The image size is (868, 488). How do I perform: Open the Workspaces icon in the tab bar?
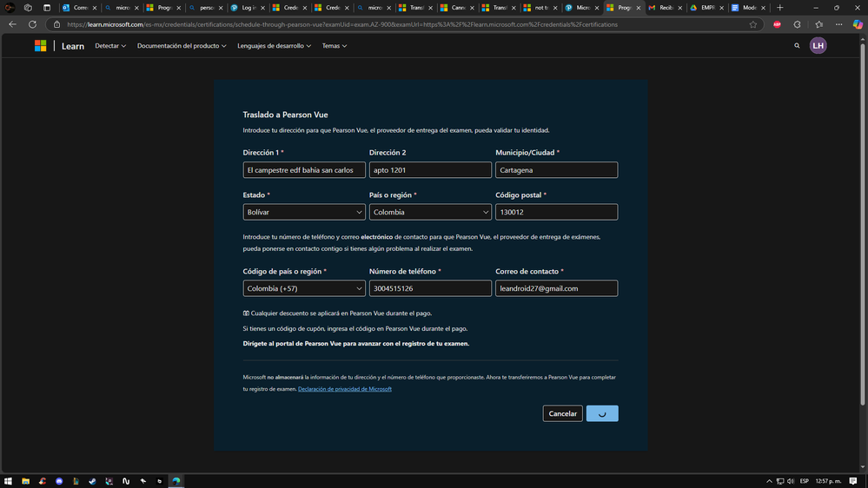pyautogui.click(x=28, y=8)
